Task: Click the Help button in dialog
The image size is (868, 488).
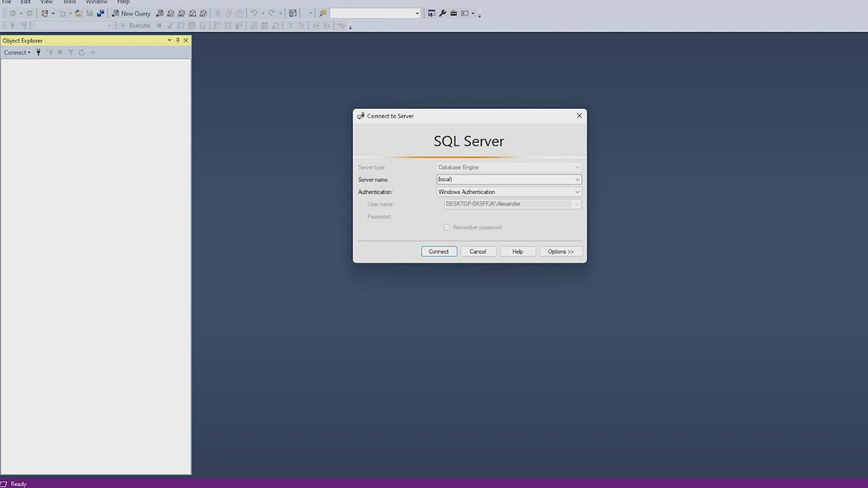Action: click(518, 252)
